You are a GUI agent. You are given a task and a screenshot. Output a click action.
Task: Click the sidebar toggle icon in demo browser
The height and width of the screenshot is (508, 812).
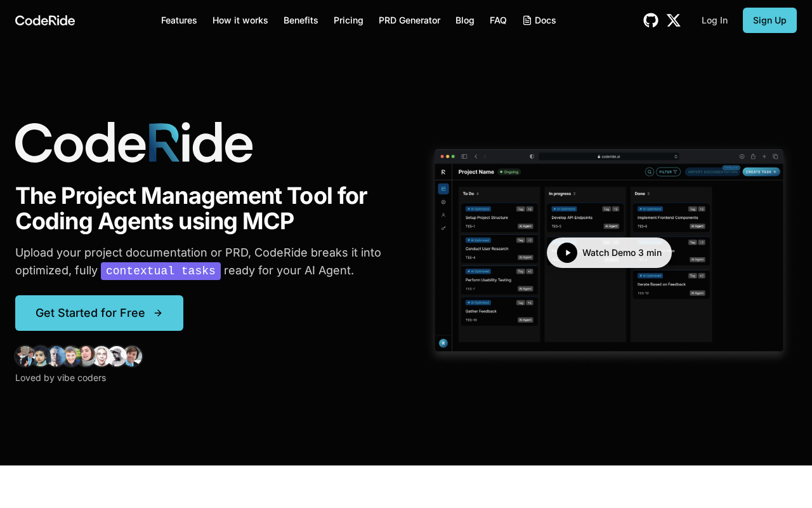click(x=464, y=156)
